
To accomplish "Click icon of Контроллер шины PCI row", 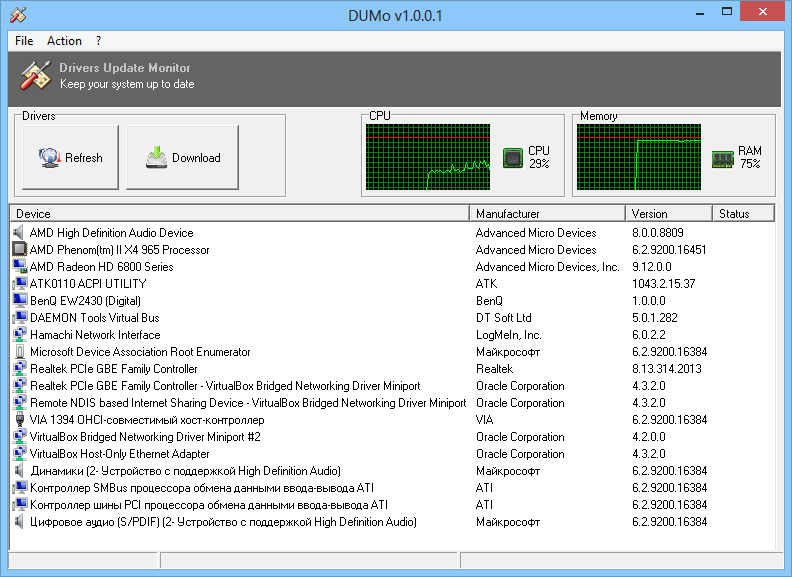I will pyautogui.click(x=19, y=505).
